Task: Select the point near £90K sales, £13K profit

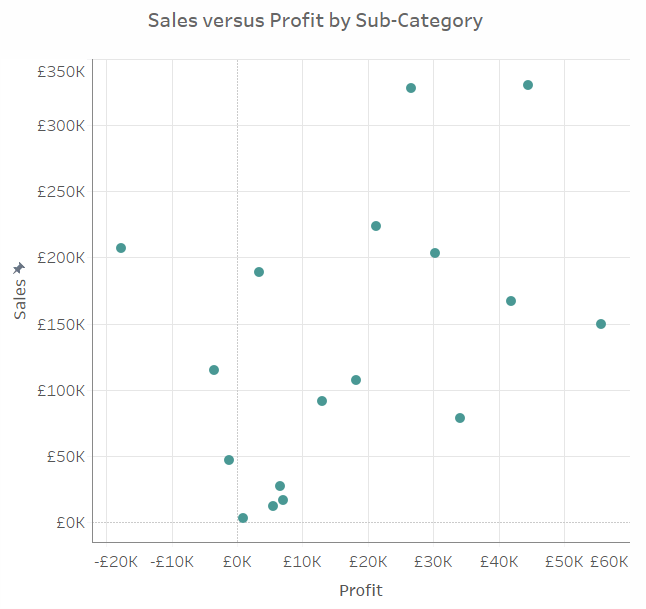Action: [322, 401]
